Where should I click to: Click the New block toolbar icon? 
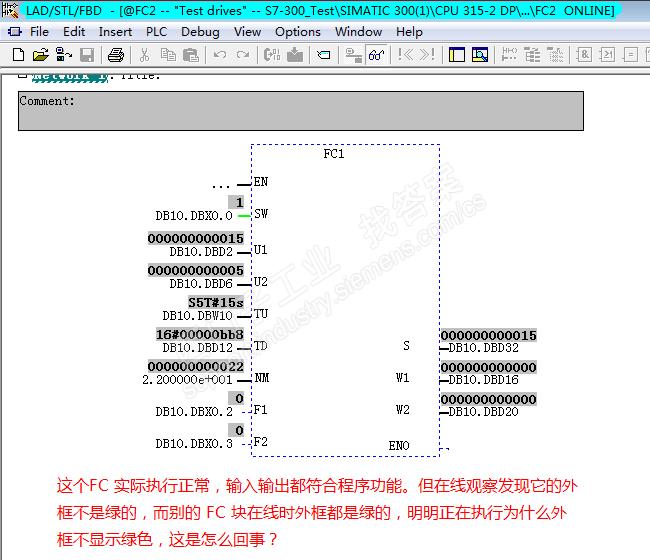[18, 55]
